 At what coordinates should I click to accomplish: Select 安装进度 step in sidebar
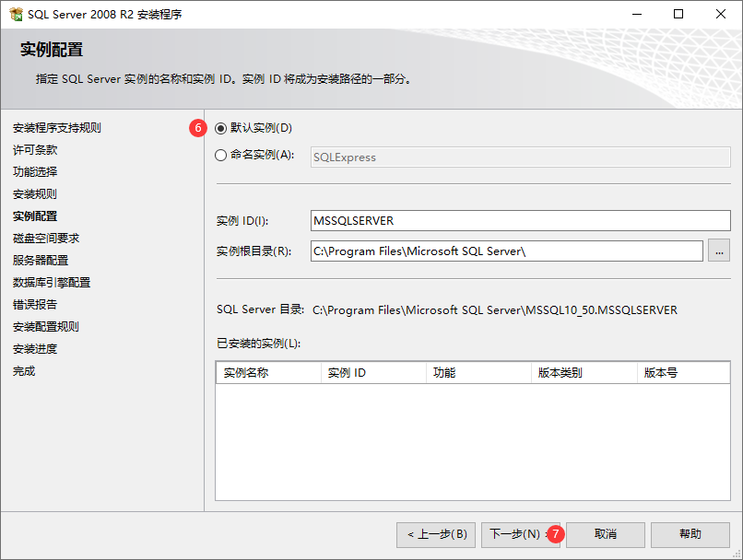tap(35, 349)
